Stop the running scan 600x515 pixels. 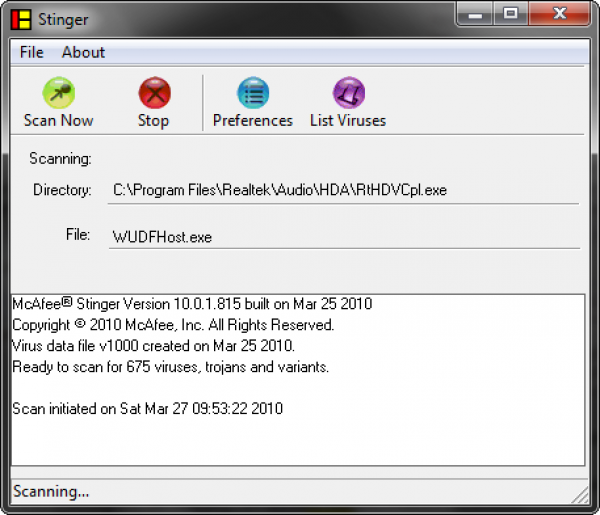155,93
